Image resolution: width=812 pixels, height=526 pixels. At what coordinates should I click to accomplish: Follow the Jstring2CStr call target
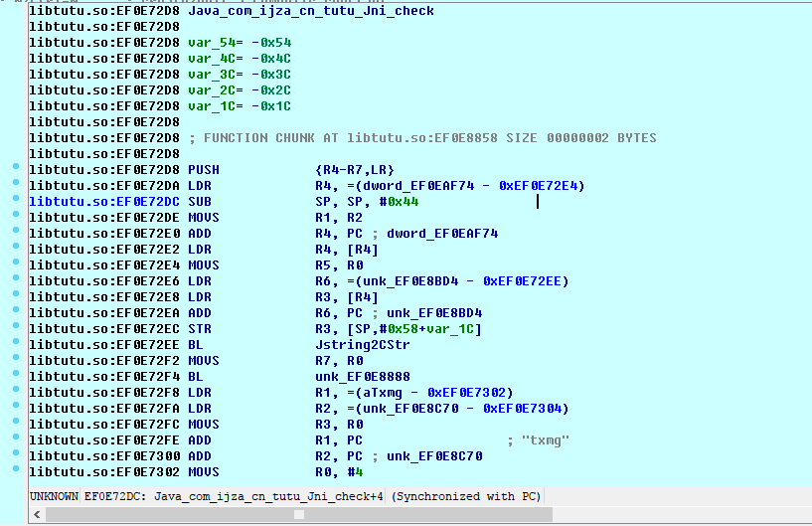coord(363,345)
